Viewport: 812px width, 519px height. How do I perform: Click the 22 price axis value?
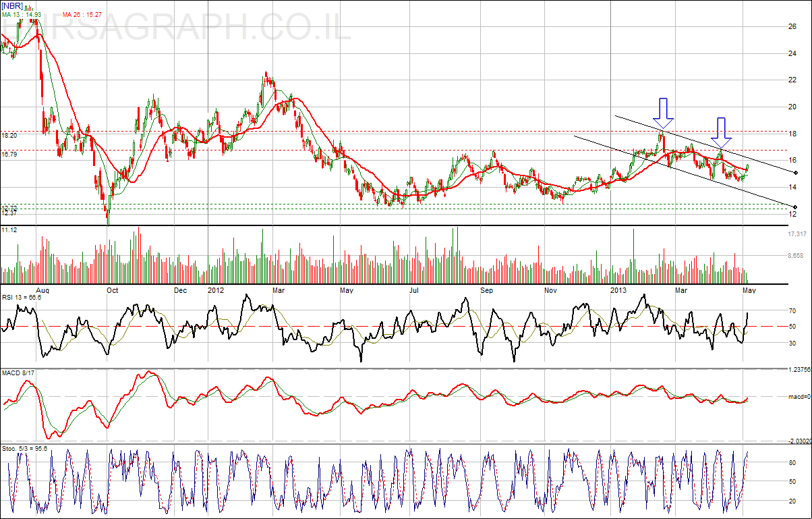pyautogui.click(x=792, y=80)
